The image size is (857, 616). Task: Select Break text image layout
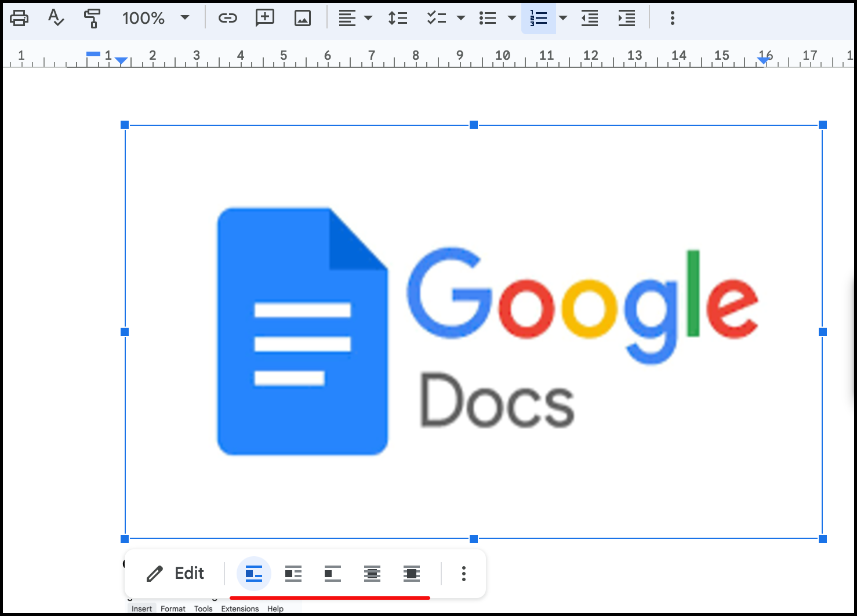coord(333,574)
